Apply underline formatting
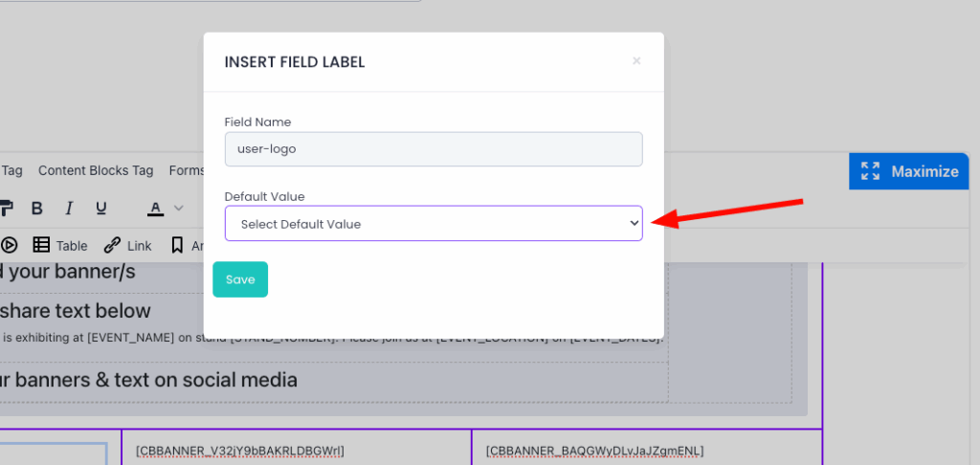 point(100,209)
